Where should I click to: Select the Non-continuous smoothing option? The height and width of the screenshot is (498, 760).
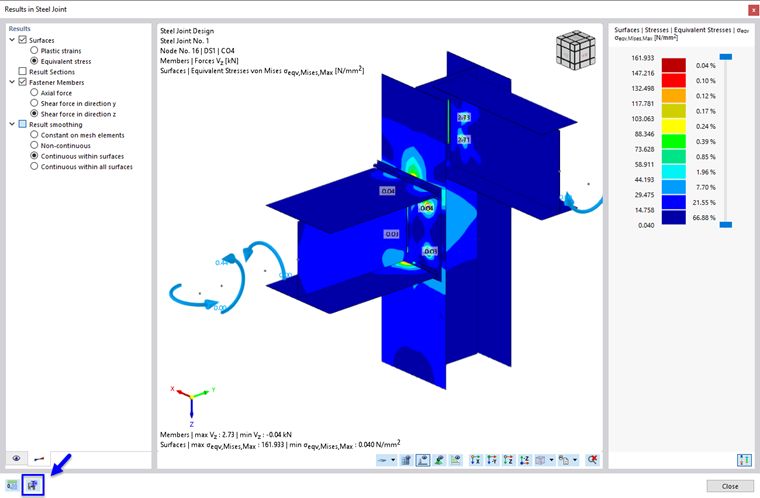pos(34,145)
